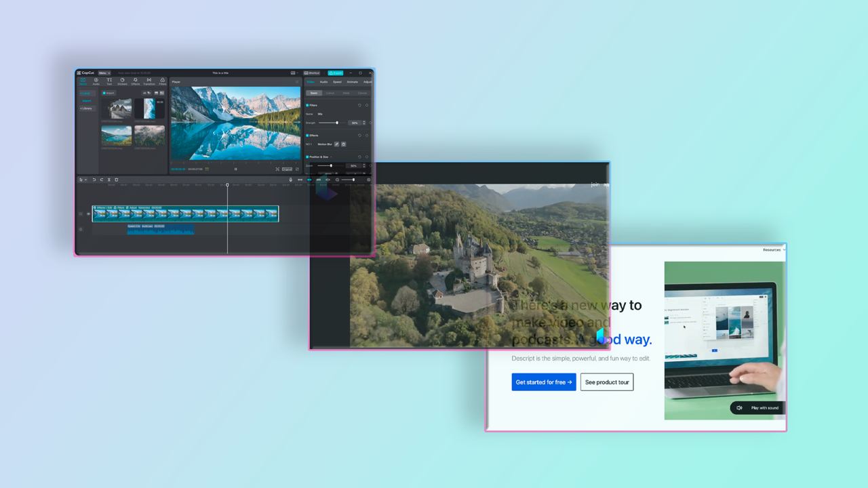Click the microphone record icon above timeline
868x488 pixels.
click(x=290, y=180)
